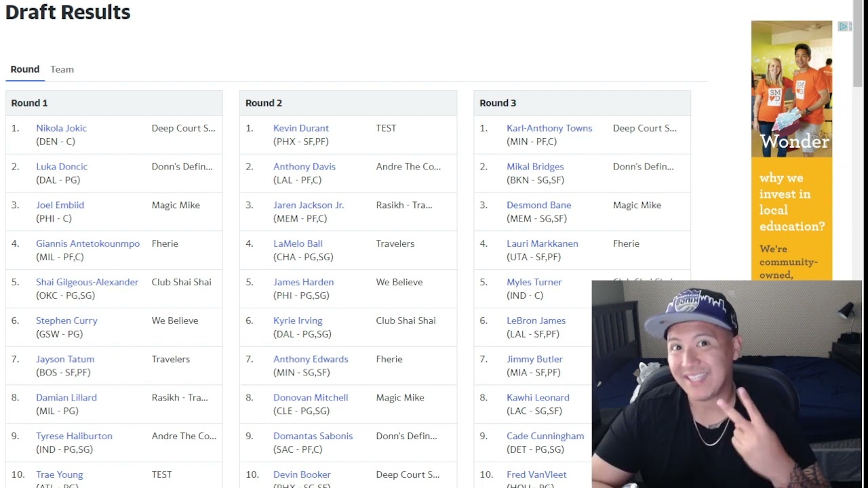Image resolution: width=868 pixels, height=488 pixels.
Task: Open Lauri Markkanen player page
Action: point(542,244)
